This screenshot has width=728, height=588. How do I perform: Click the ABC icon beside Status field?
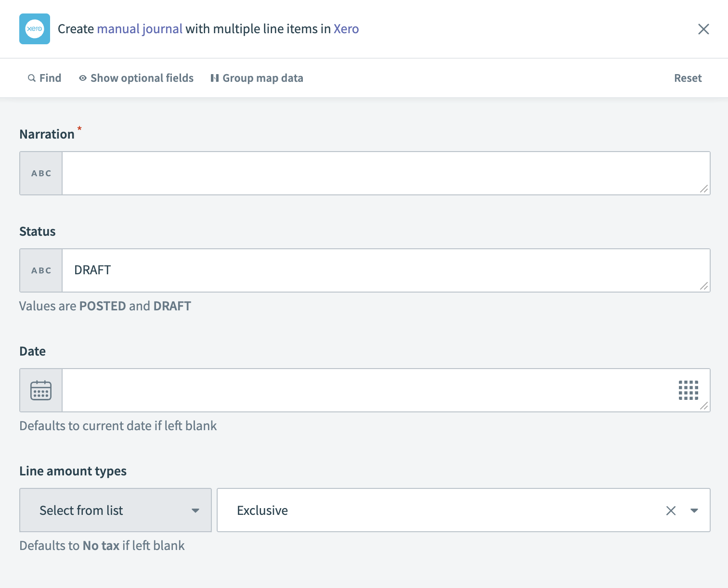tap(40, 270)
